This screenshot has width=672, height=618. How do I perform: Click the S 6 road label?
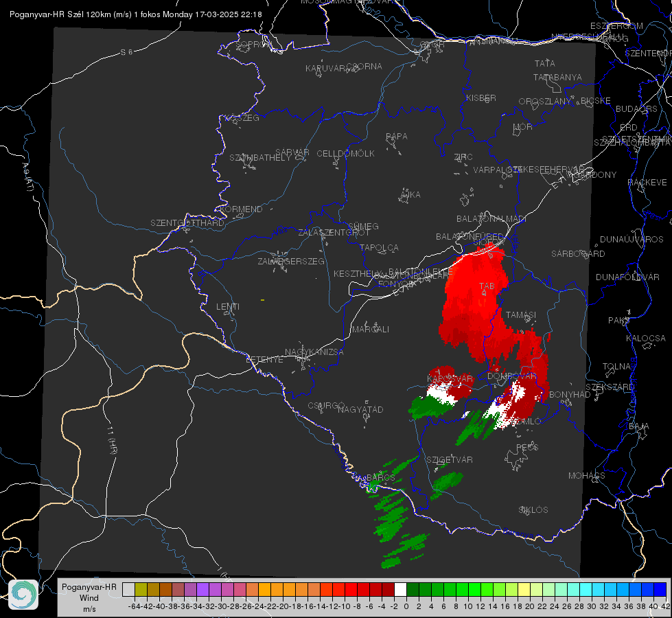(x=127, y=52)
